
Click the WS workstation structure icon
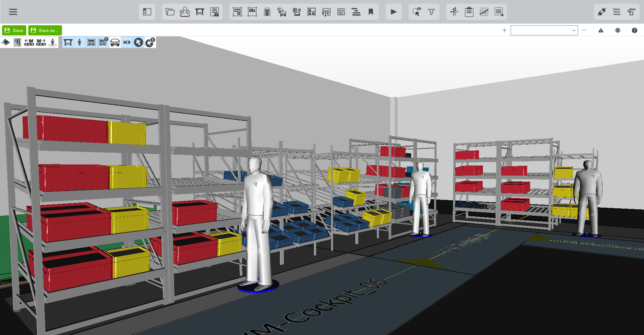pyautogui.click(x=632, y=12)
